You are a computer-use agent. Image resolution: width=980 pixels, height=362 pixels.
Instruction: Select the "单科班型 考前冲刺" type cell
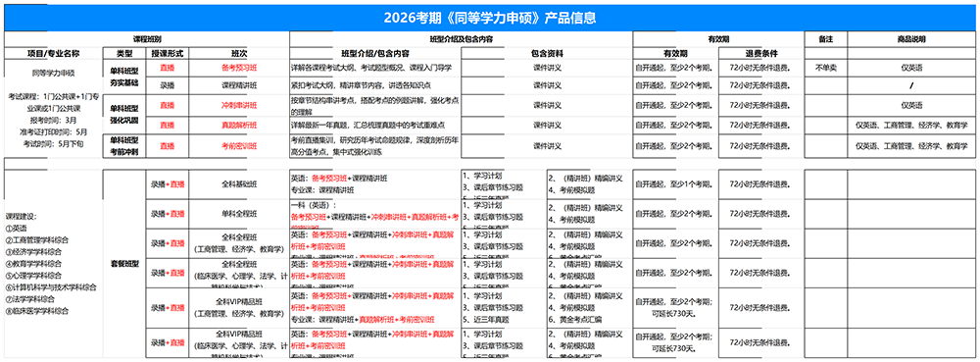pyautogui.click(x=124, y=145)
